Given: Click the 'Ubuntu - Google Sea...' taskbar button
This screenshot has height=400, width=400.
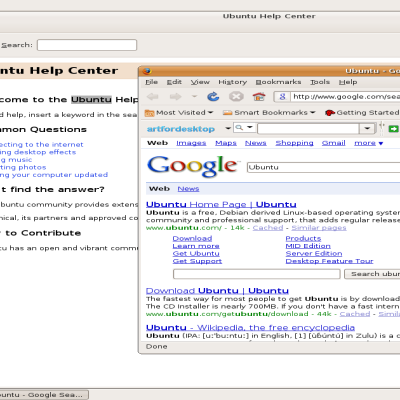Looking at the screenshot, I should 44,395.
